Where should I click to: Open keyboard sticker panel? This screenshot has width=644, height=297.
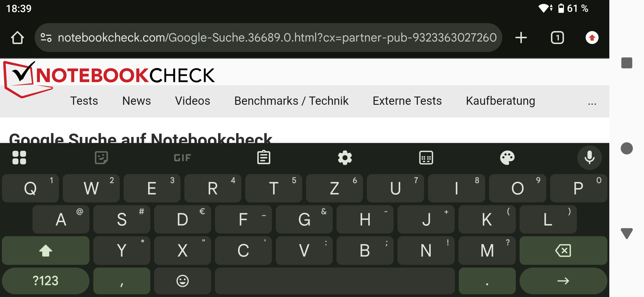point(101,158)
